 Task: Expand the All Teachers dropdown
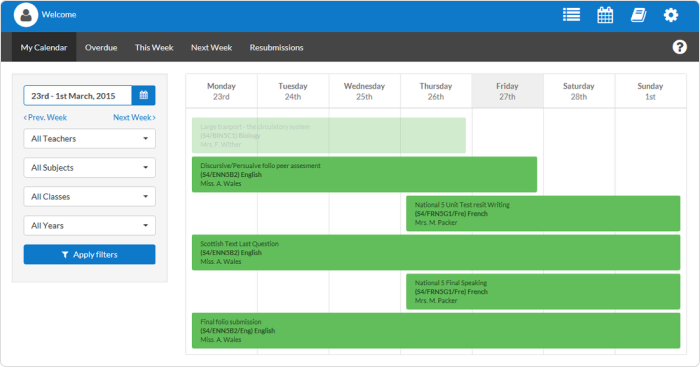click(89, 138)
